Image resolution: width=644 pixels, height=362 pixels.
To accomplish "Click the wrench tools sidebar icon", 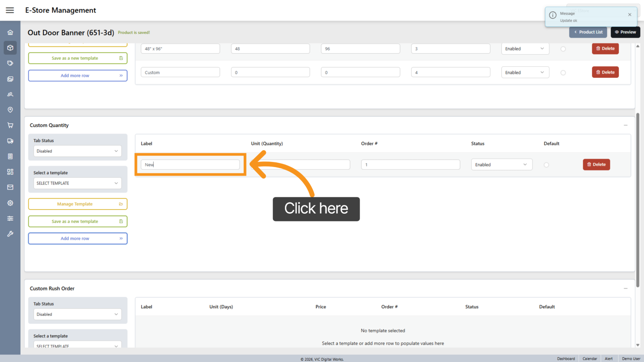I will (10, 234).
